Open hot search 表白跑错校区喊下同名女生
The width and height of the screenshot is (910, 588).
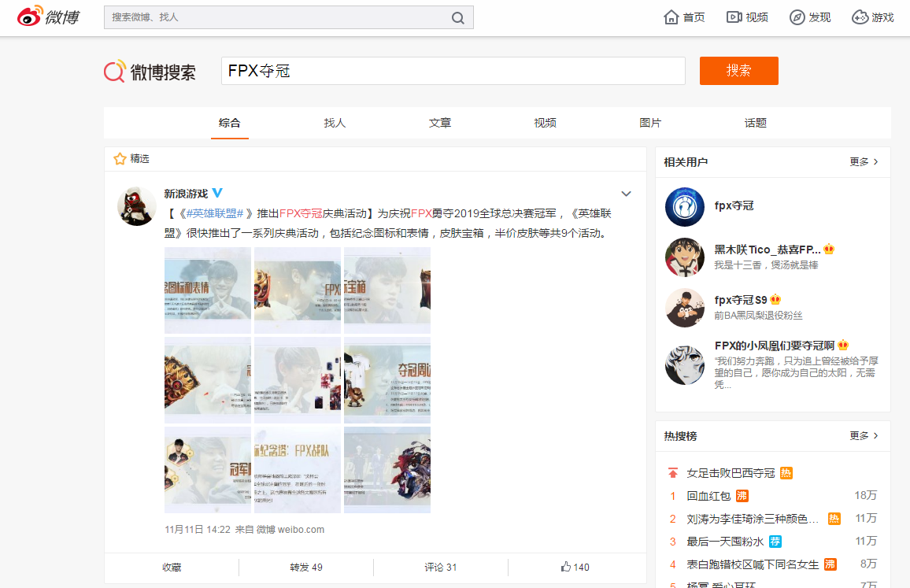point(753,564)
